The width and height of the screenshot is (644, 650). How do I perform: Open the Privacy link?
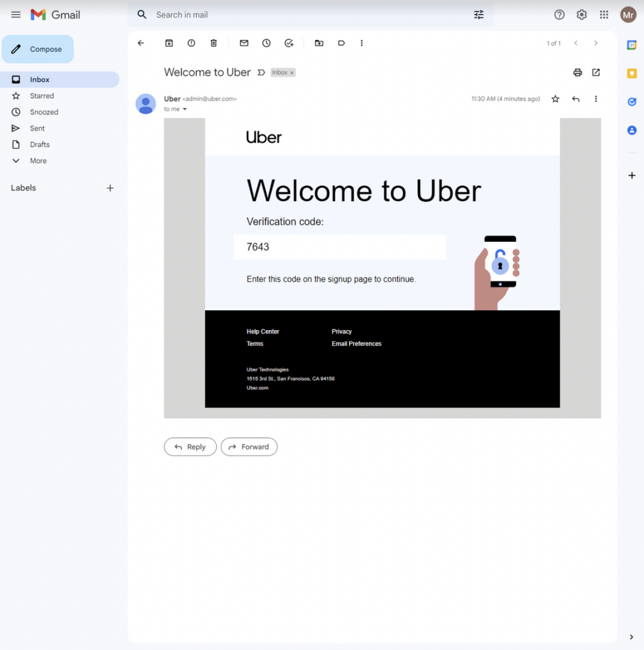pos(341,331)
